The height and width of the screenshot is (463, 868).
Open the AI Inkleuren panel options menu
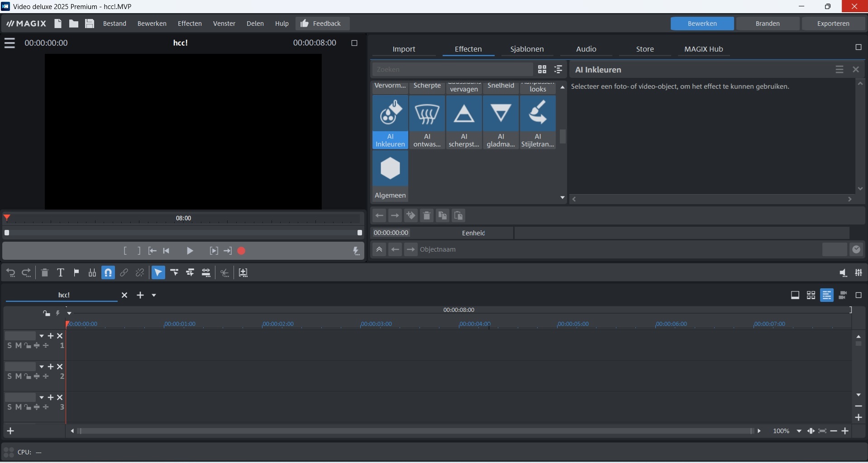pyautogui.click(x=839, y=70)
